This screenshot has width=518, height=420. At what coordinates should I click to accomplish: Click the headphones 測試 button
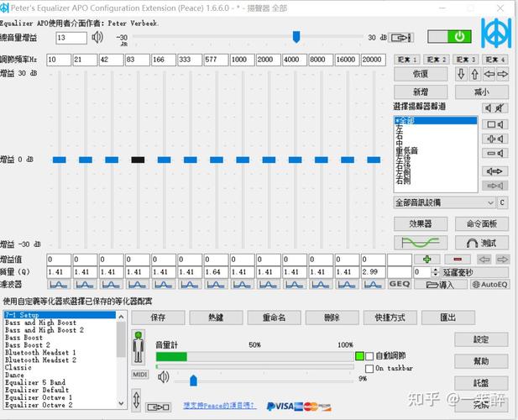pyautogui.click(x=482, y=243)
